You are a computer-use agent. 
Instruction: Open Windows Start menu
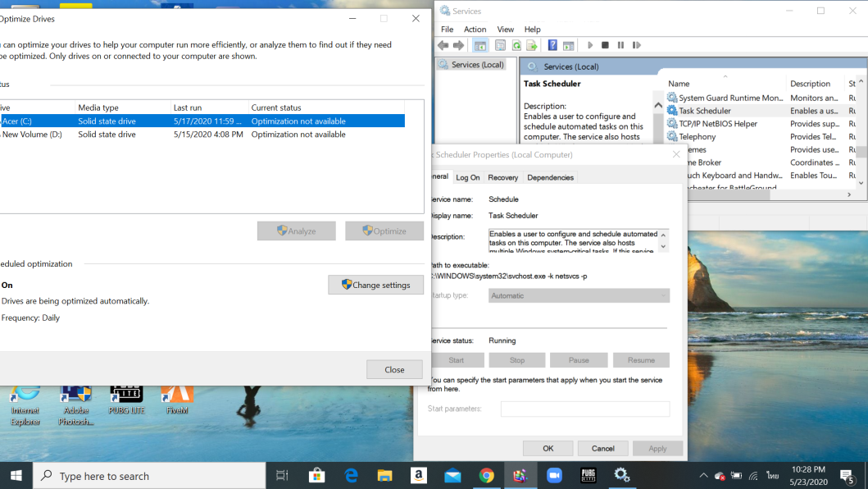click(x=16, y=476)
